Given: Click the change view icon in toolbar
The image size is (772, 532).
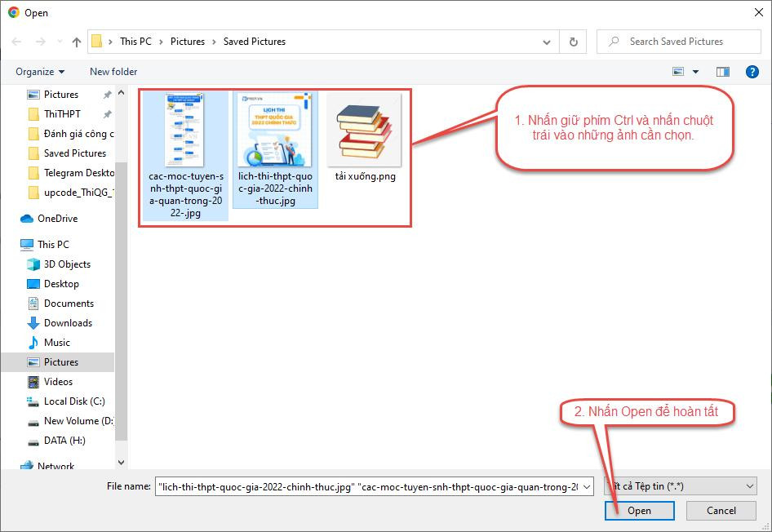Looking at the screenshot, I should tap(678, 72).
